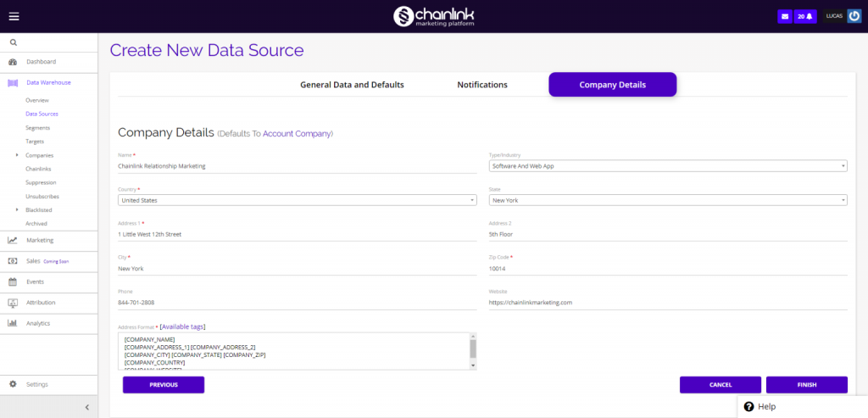Open the State dropdown
This screenshot has height=418, width=868.
point(668,200)
